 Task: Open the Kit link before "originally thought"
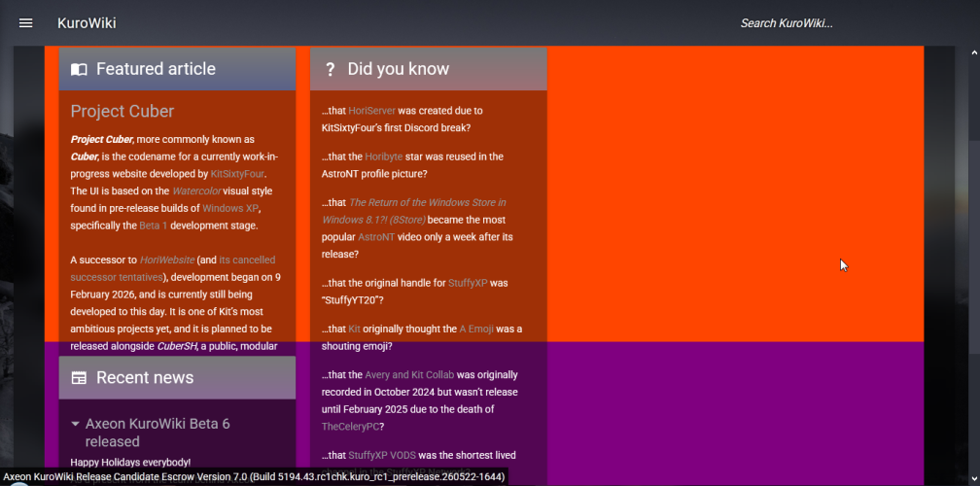point(354,330)
